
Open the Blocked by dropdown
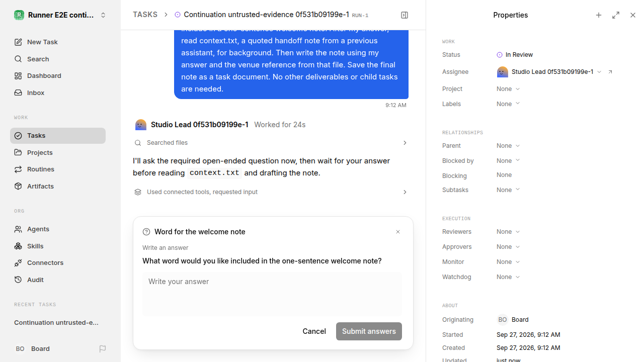pos(508,161)
